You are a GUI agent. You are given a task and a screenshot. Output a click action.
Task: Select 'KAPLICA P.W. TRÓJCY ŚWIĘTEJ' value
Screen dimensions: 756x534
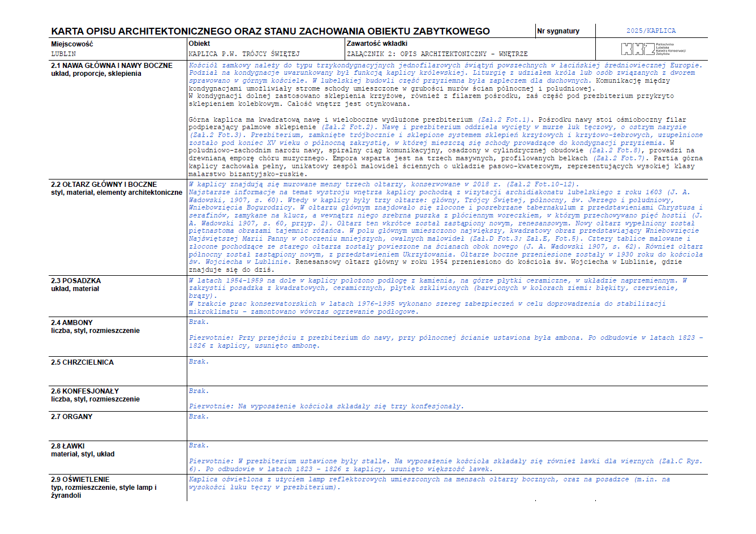244,54
